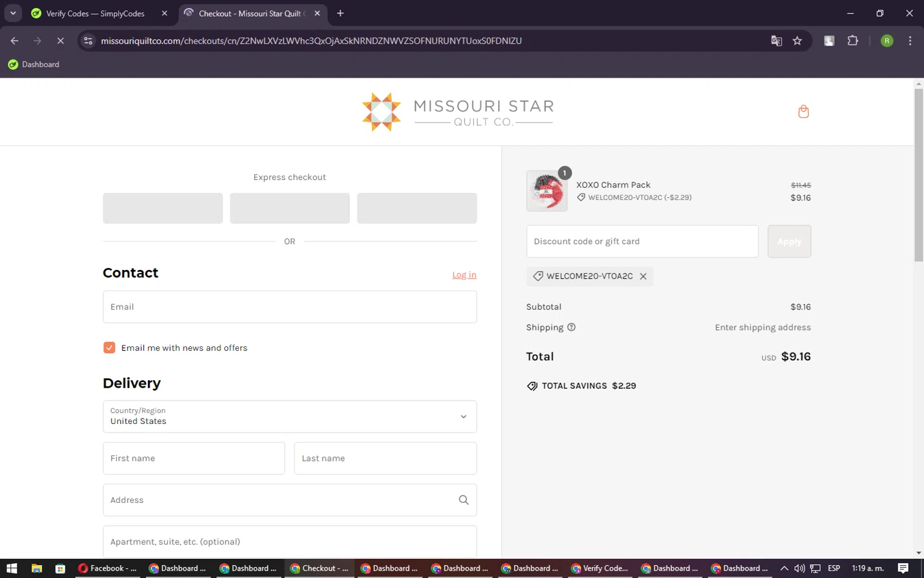Click the shipping info help icon
The width and height of the screenshot is (924, 578).
click(571, 327)
